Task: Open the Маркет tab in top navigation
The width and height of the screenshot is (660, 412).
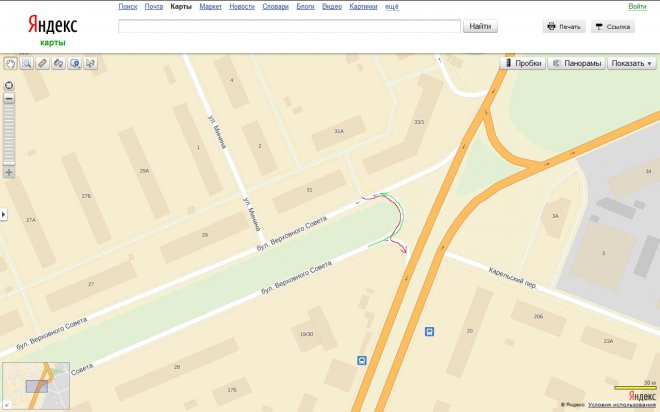Action: (210, 7)
